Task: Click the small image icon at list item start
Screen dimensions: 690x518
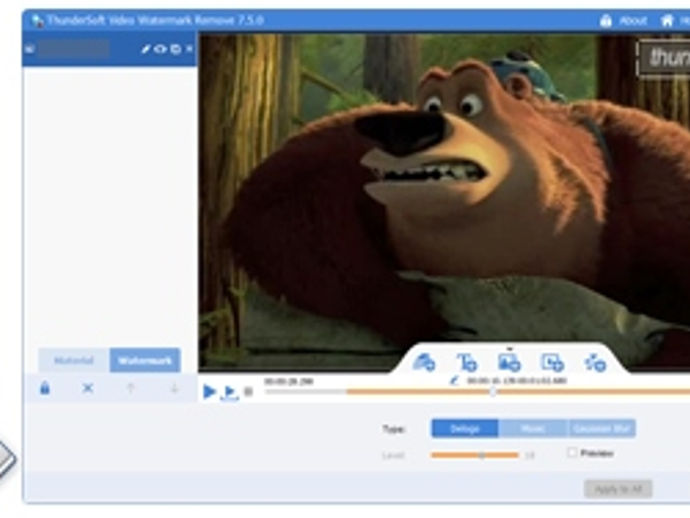Action: point(30,49)
